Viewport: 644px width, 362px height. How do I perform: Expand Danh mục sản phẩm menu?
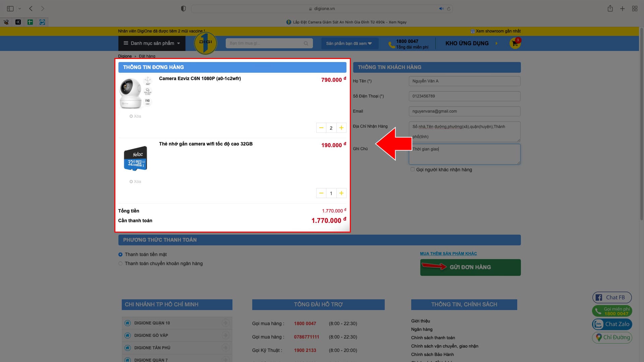point(152,43)
